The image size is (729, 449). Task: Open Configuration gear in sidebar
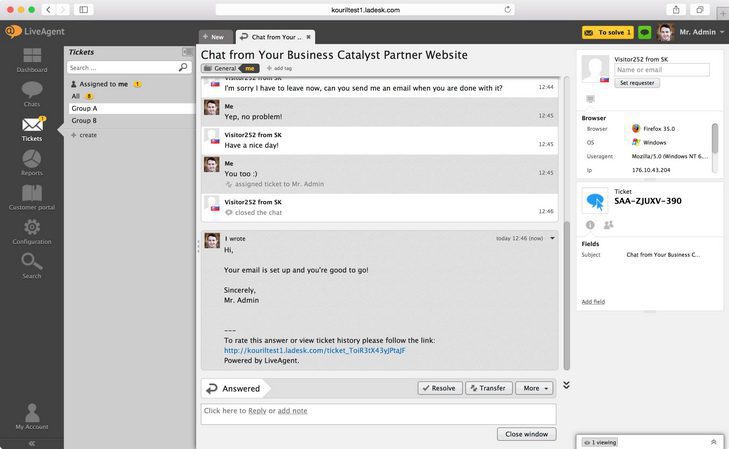[x=32, y=231]
